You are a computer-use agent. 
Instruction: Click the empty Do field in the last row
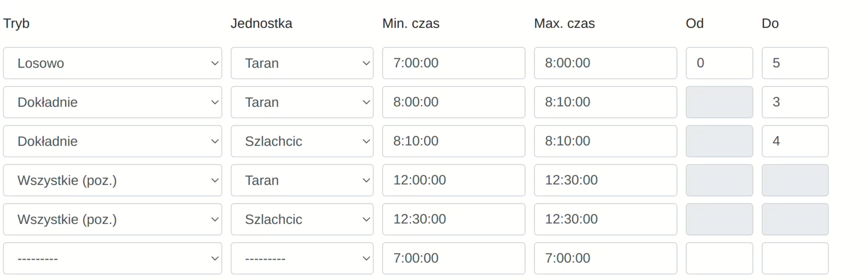point(795,258)
